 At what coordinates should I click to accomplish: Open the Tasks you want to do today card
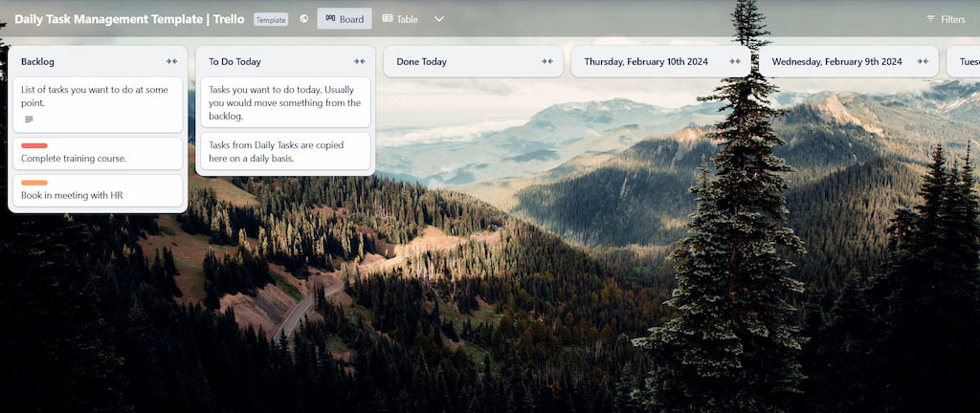[x=285, y=102]
